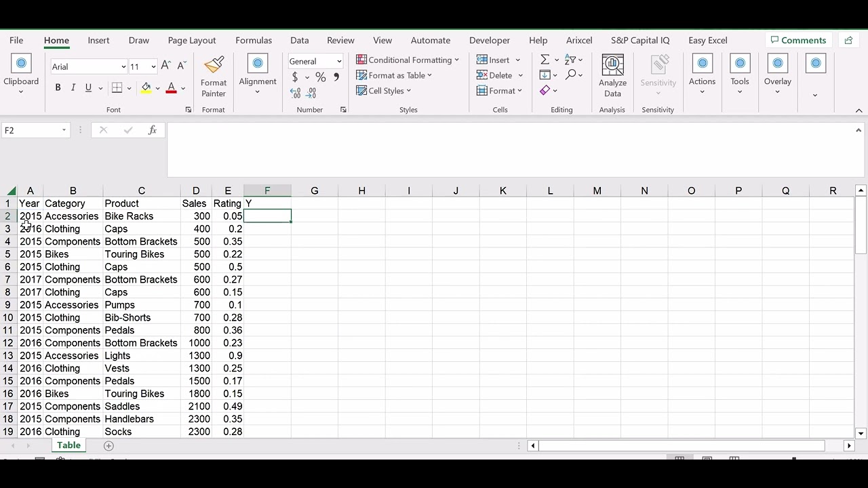Switch to Data tab
This screenshot has height=488, width=868.
click(x=299, y=40)
